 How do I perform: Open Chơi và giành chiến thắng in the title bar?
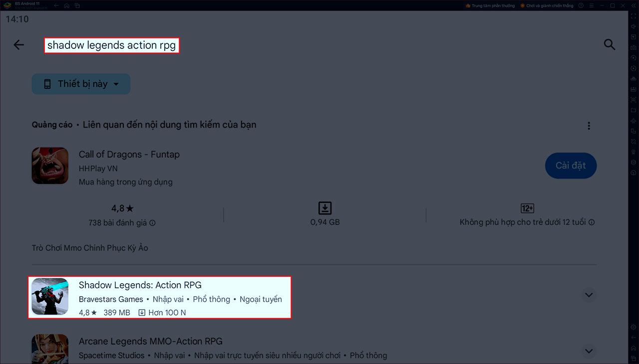tap(547, 5)
